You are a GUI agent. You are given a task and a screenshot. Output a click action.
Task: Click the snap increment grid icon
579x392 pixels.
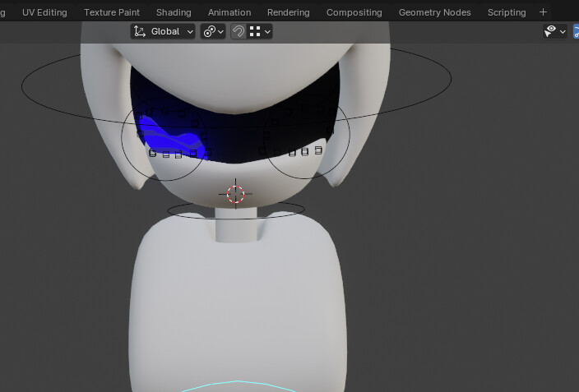point(255,31)
